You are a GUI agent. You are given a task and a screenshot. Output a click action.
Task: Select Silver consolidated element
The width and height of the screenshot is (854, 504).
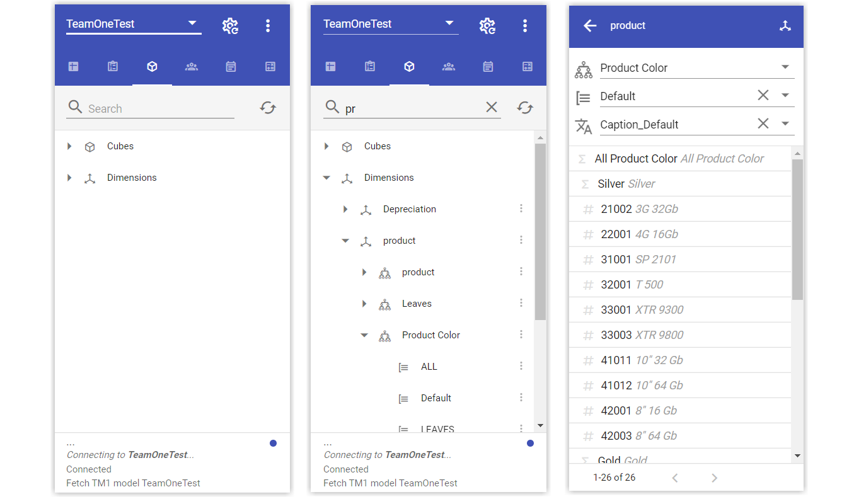[680, 184]
